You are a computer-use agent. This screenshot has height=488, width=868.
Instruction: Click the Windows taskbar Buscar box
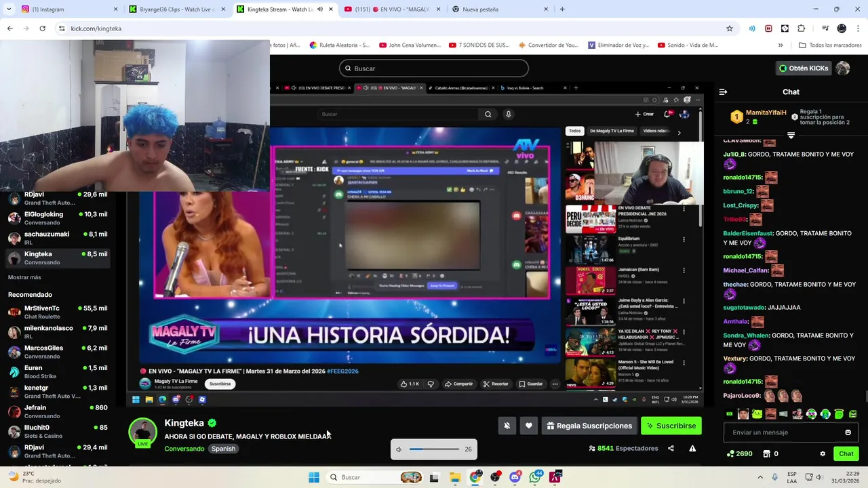click(x=374, y=477)
